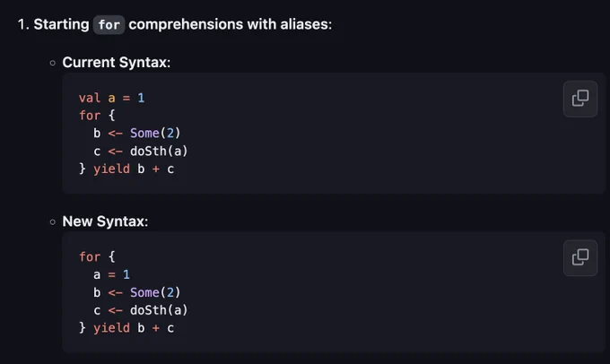
Task: Copy the Current Syntax code block
Action: pos(580,99)
